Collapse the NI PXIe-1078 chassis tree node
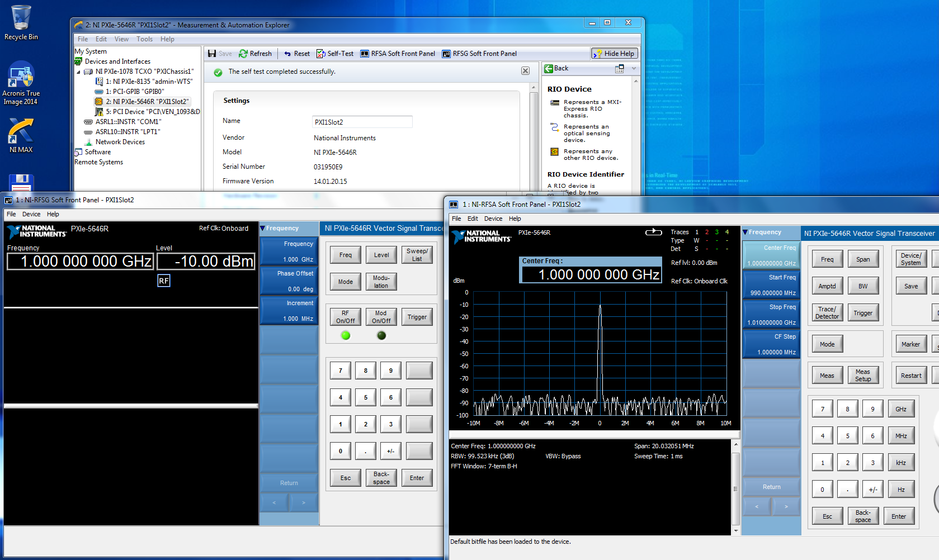This screenshot has width=939, height=560. [x=78, y=72]
